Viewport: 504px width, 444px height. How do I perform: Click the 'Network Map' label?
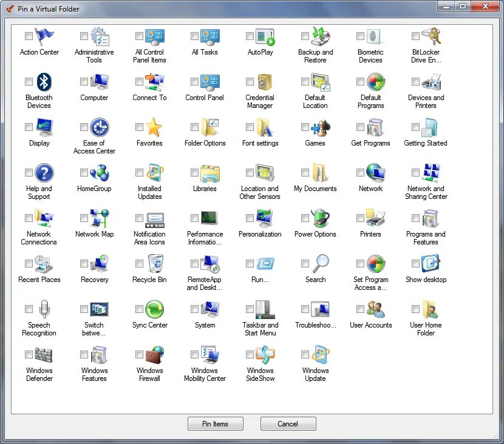(95, 234)
